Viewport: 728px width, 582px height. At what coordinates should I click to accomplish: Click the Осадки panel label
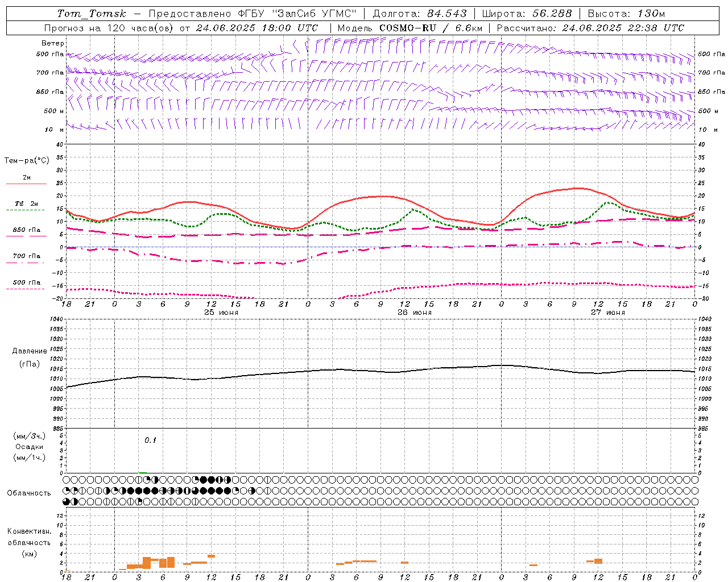[x=30, y=447]
